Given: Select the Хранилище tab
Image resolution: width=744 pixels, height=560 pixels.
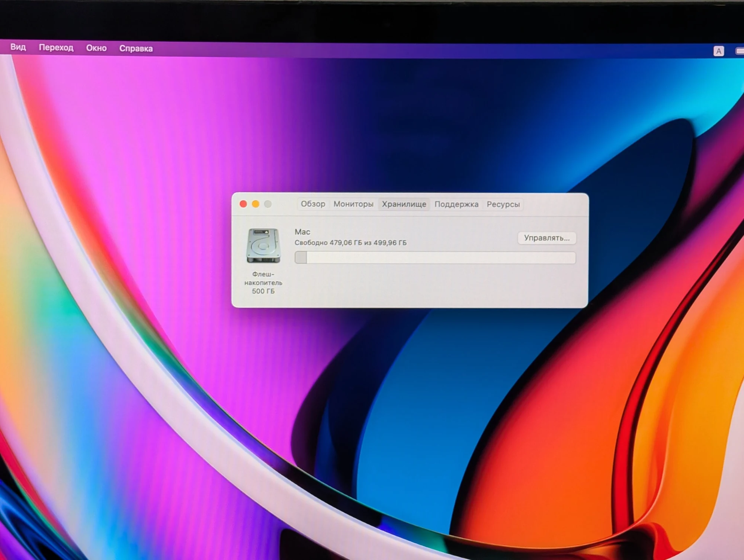Looking at the screenshot, I should (404, 204).
